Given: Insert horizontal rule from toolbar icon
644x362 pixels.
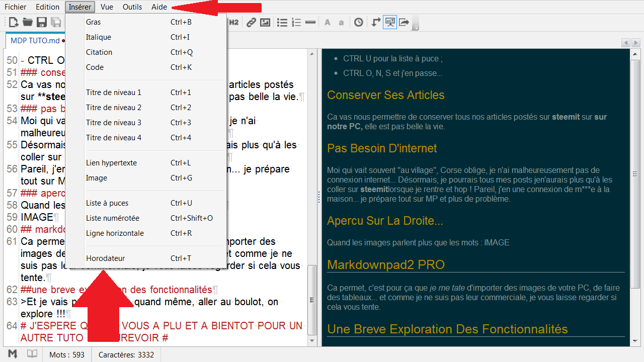Looking at the screenshot, I should pos(310,22).
